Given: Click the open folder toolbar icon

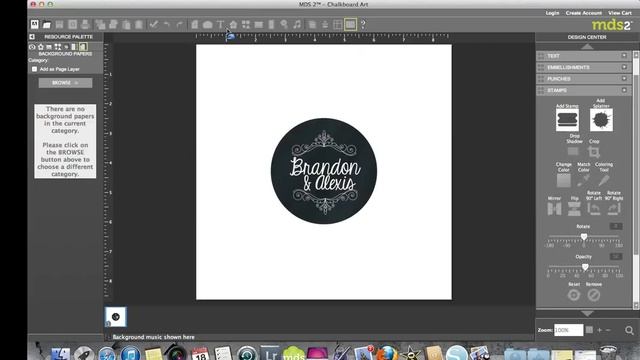Looking at the screenshot, I should point(47,25).
